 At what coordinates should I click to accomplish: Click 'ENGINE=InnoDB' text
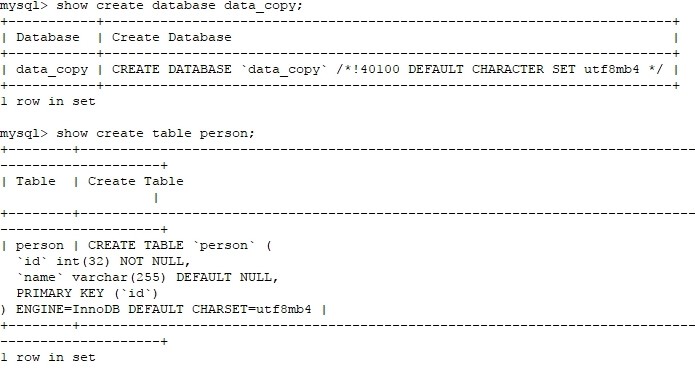[x=68, y=309]
